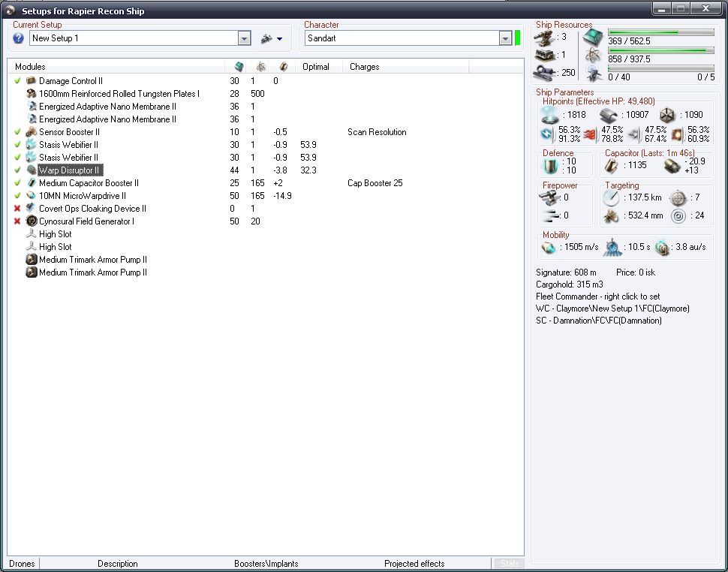Click first Energized Adaptive Nano Membrane icon
The image size is (728, 572).
31,107
